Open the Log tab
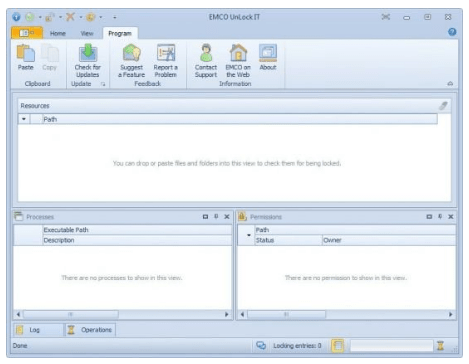 tap(38, 330)
